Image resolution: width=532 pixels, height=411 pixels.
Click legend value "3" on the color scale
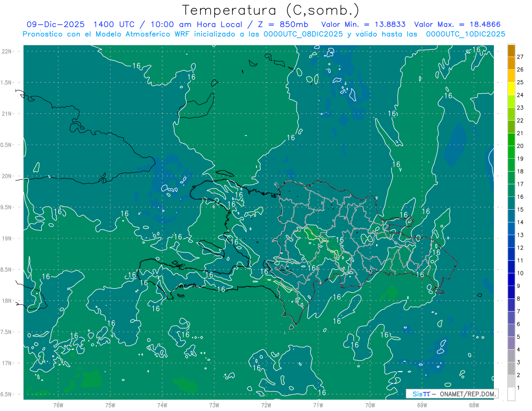click(519, 362)
